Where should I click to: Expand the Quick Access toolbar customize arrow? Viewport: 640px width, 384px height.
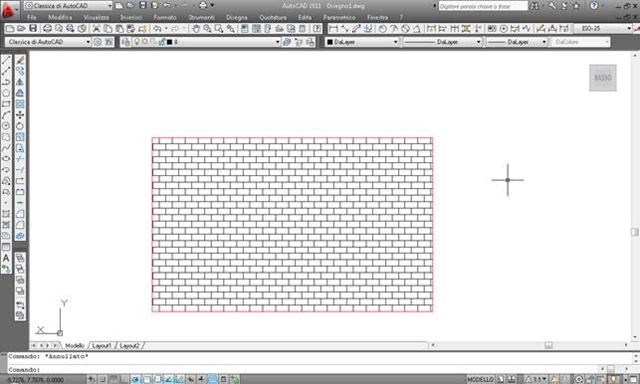(x=213, y=6)
